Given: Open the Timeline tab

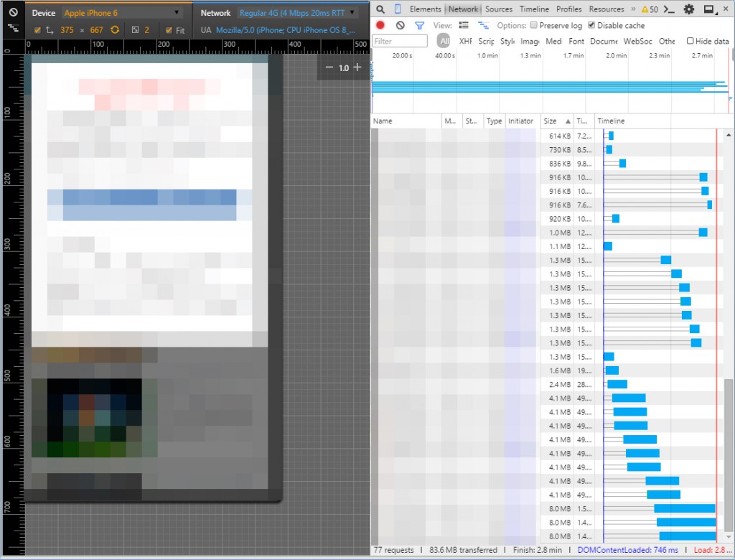Looking at the screenshot, I should click(534, 9).
